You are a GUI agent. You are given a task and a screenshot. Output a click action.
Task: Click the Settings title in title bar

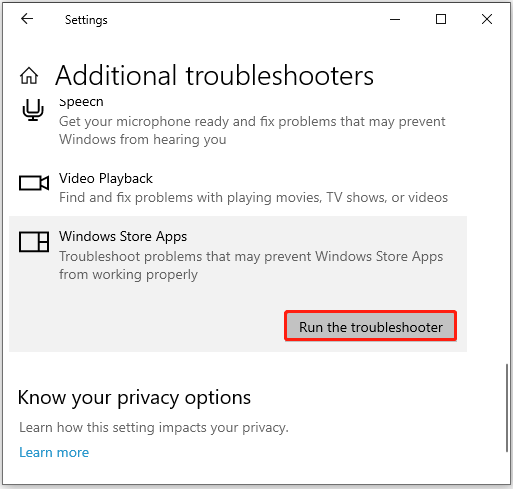[x=86, y=20]
